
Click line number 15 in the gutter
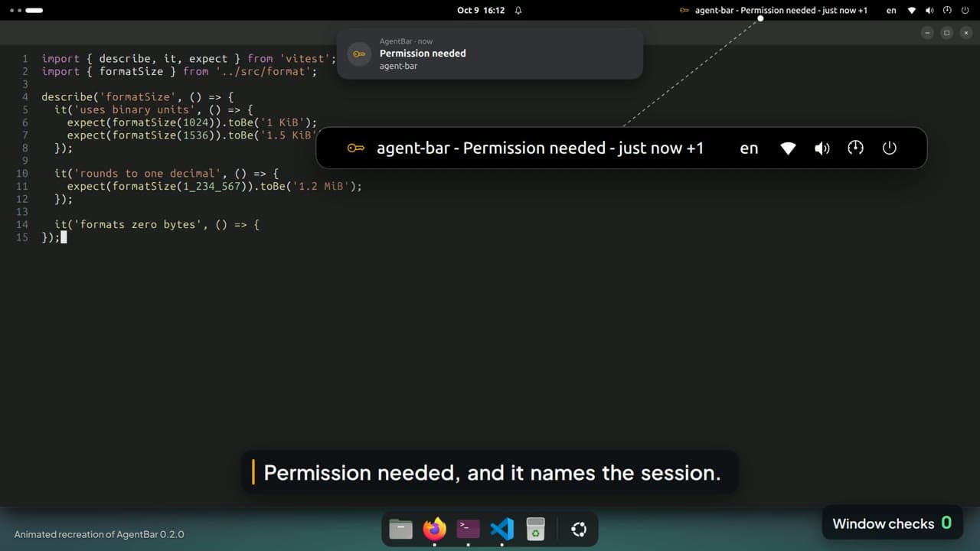pyautogui.click(x=22, y=237)
